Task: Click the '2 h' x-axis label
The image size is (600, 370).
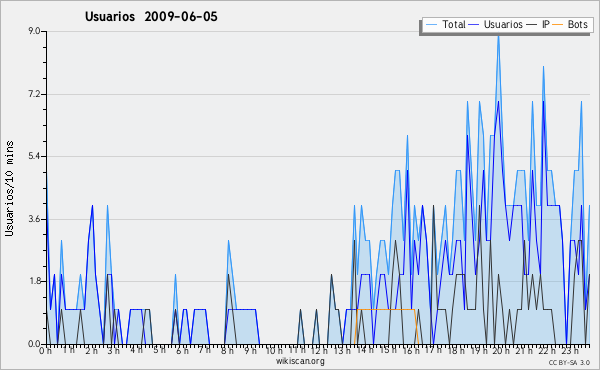Action: [x=91, y=350]
